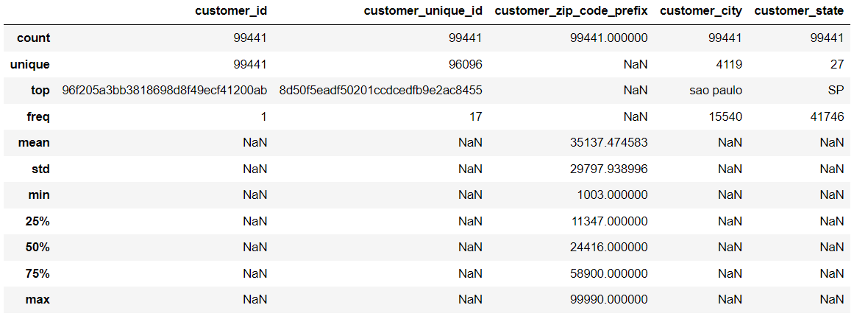Click the top row label
The image size is (868, 319).
click(40, 90)
